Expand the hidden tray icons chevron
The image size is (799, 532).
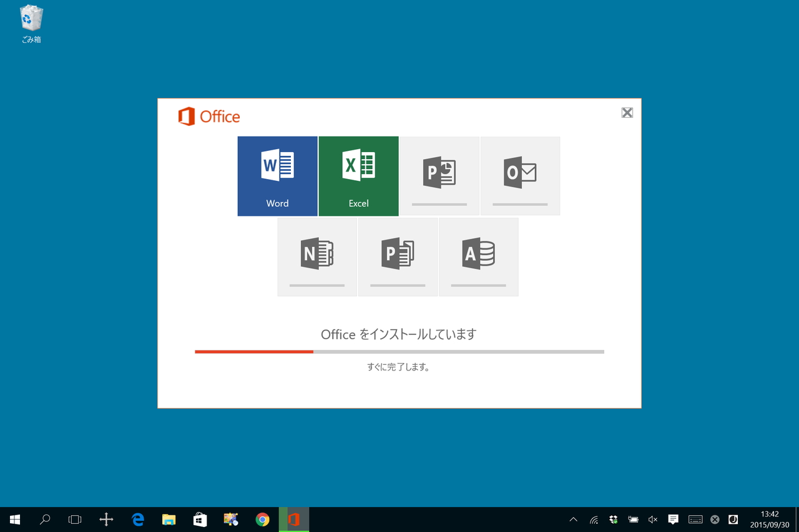(573, 519)
